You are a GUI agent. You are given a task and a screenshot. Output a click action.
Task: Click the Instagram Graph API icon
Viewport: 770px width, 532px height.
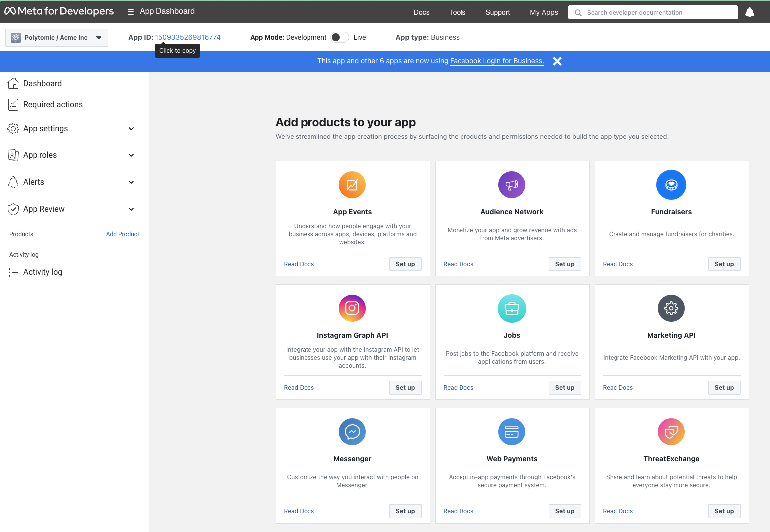click(352, 308)
